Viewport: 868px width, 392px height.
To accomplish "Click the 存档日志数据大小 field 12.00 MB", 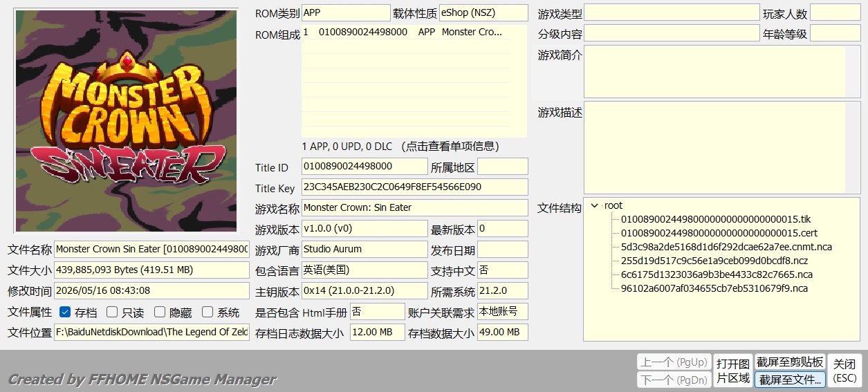I will (x=377, y=333).
